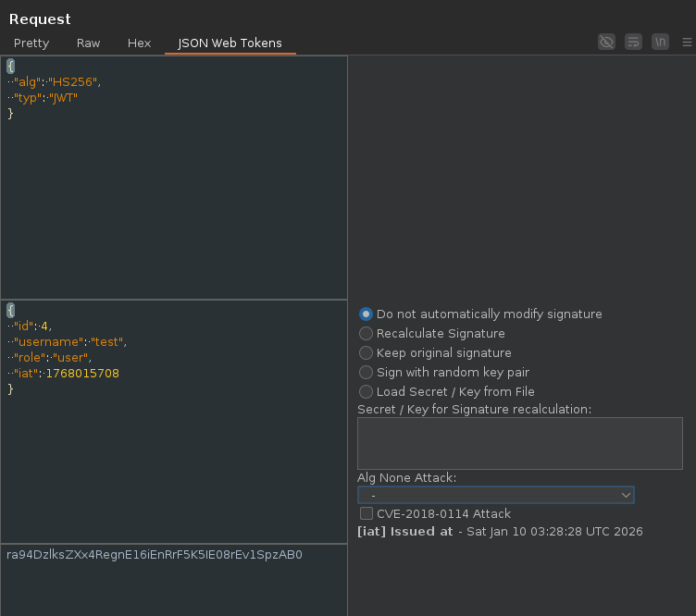Select the JSON Web Tokens tab
The width and height of the screenshot is (696, 616).
[230, 43]
